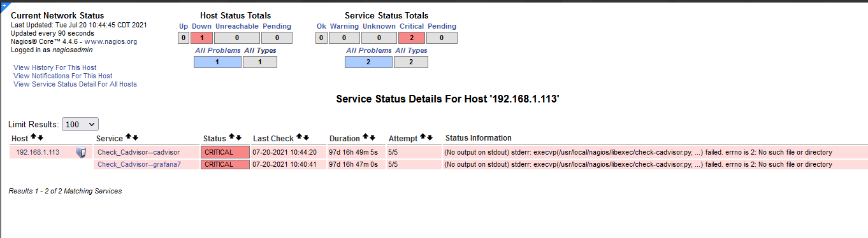Click duration 97d 16h 49m 5s

coord(354,152)
